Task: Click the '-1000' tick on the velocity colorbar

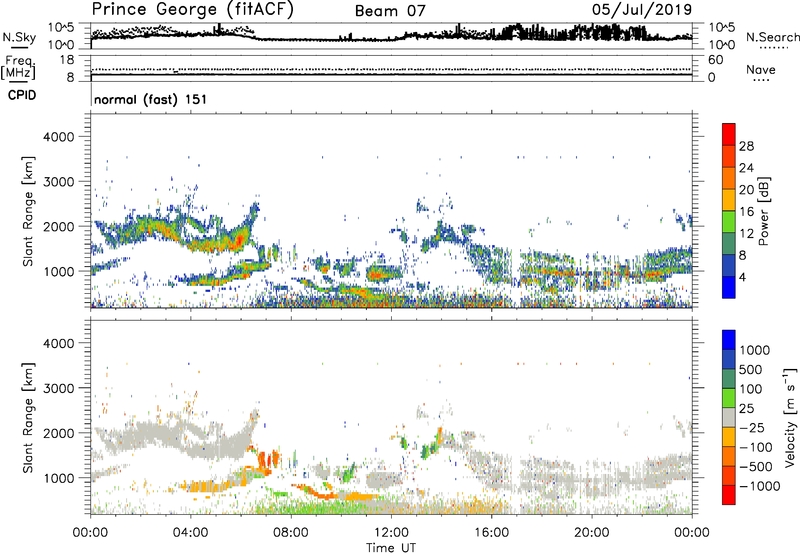Action: point(759,486)
